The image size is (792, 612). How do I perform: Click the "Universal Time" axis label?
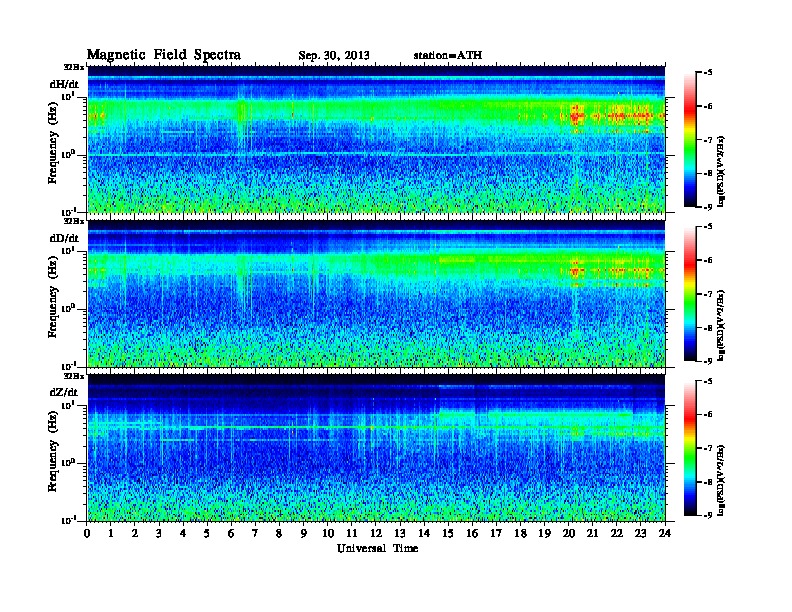point(377,548)
